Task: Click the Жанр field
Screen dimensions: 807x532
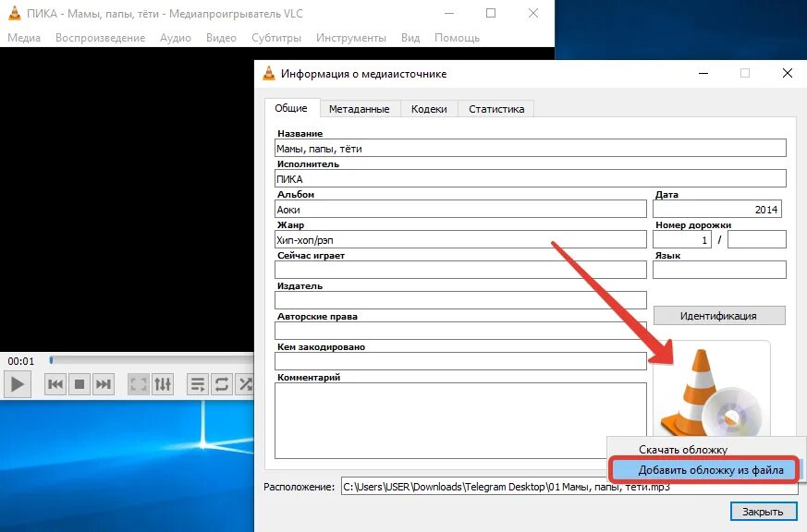Action: coord(460,239)
